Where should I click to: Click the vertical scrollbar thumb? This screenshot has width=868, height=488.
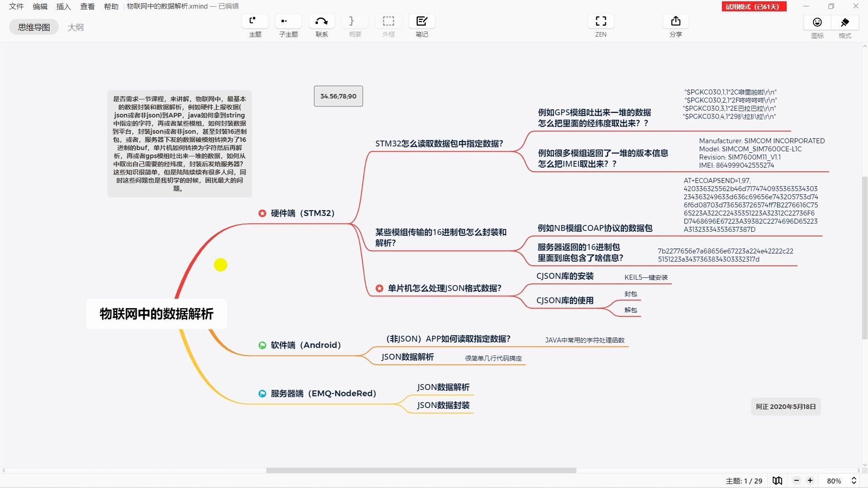tap(865, 258)
